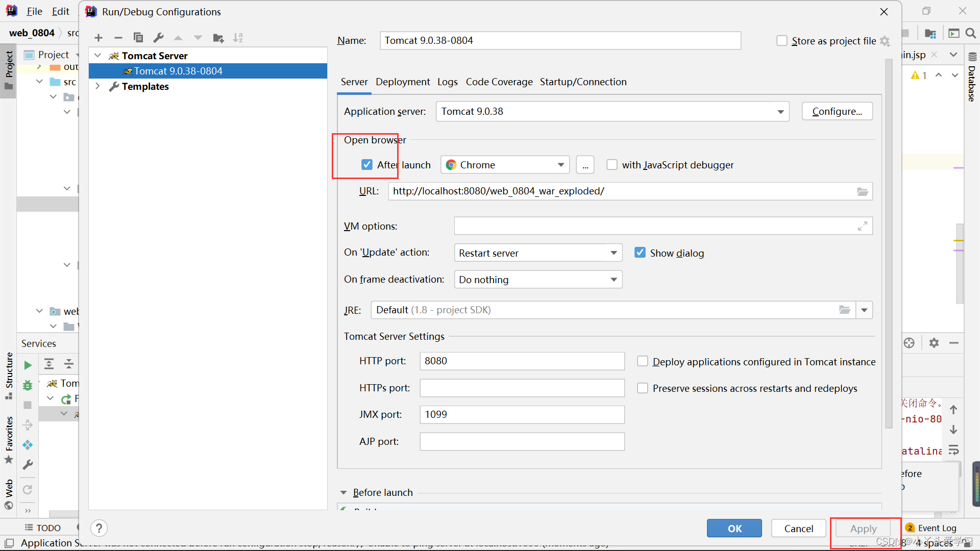Copy configuration icon in toolbar

138,38
